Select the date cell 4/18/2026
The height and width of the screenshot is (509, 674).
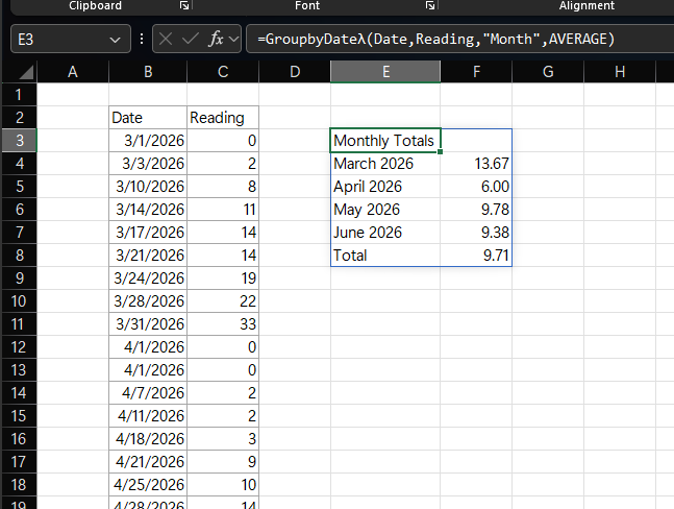coord(148,438)
